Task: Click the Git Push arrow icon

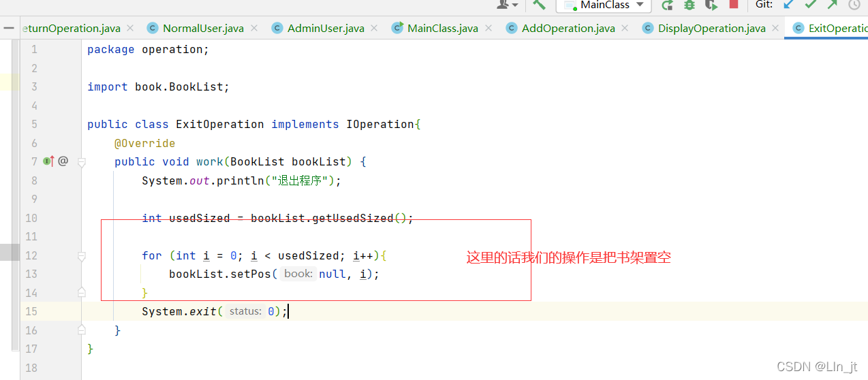Action: pos(833,4)
